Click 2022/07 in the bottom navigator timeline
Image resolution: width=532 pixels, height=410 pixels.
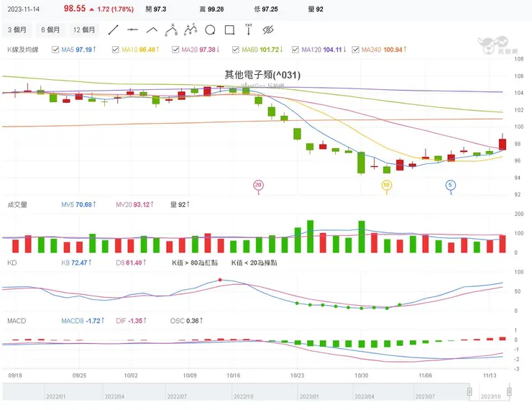pyautogui.click(x=177, y=396)
